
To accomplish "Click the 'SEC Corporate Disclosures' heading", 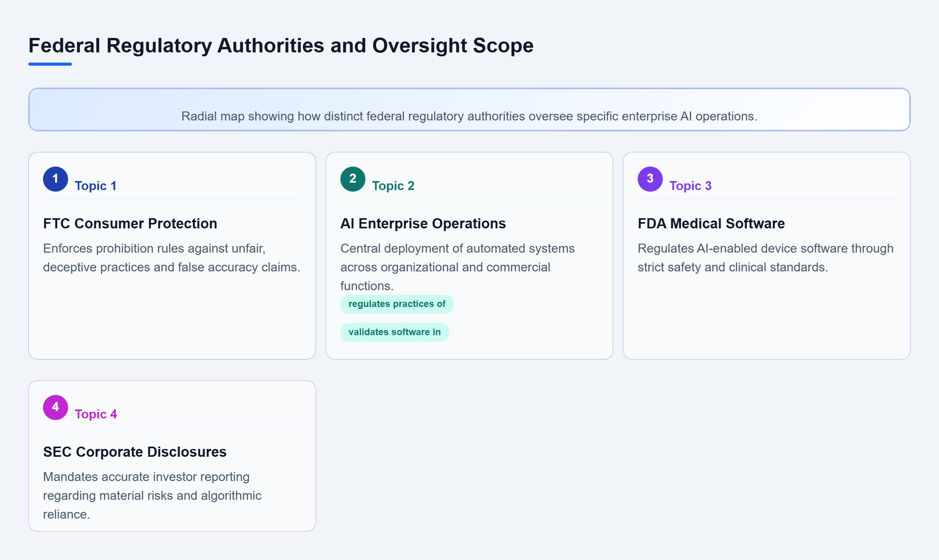I will pos(135,452).
